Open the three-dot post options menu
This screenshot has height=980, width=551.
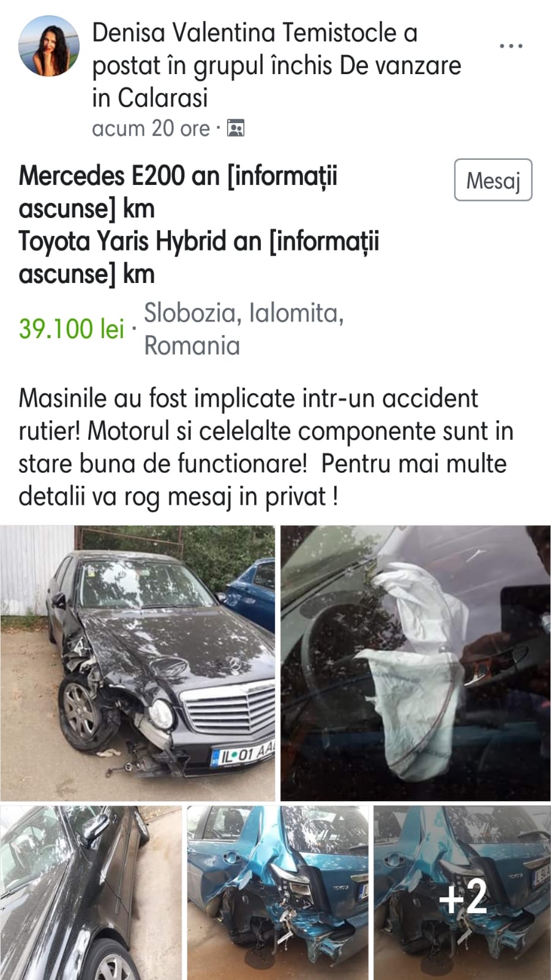511,46
